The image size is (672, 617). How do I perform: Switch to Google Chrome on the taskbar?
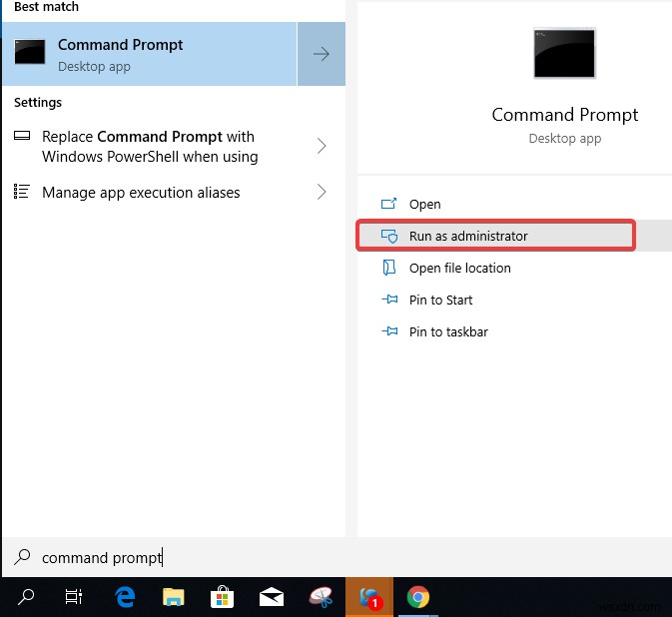click(x=417, y=597)
